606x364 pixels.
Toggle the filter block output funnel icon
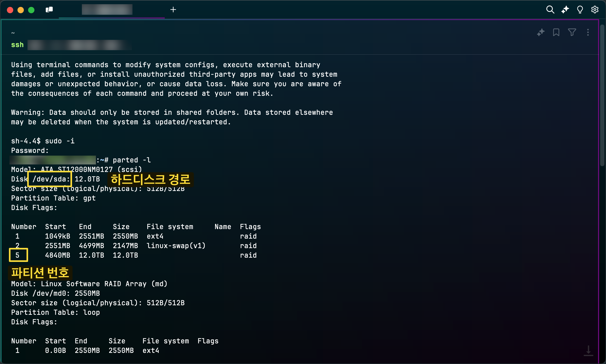pyautogui.click(x=572, y=32)
